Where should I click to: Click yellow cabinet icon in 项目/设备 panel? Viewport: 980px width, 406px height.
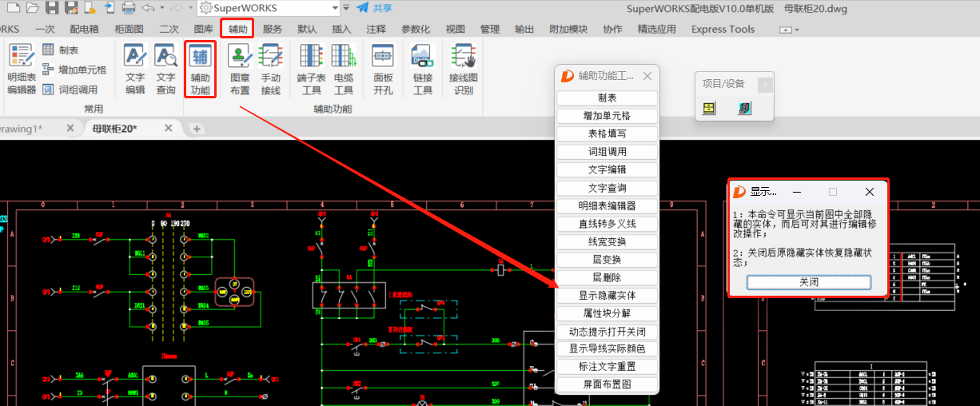tap(709, 108)
